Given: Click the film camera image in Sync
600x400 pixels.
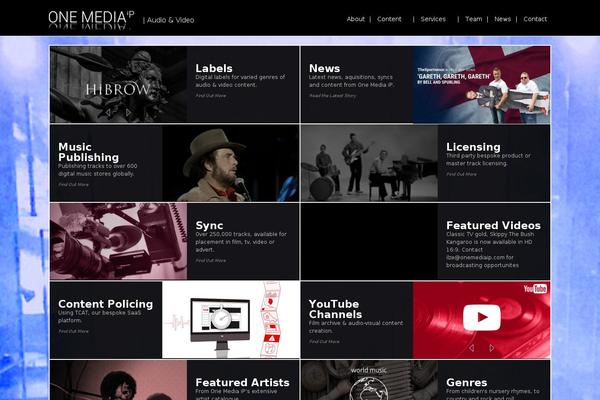Looking at the screenshot, I should coord(119,242).
